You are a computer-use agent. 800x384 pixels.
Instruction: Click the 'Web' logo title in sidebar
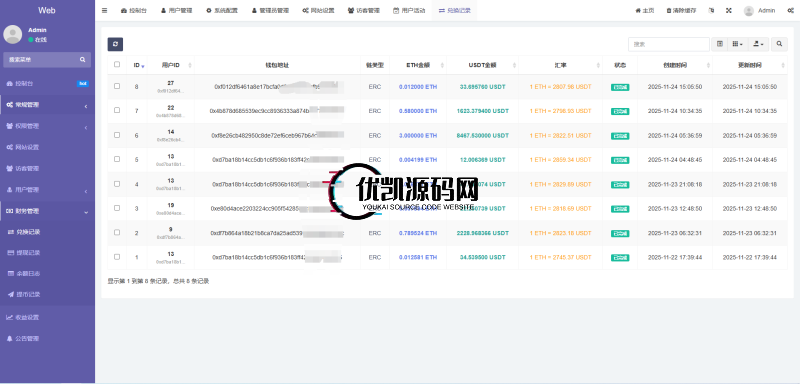tap(47, 10)
